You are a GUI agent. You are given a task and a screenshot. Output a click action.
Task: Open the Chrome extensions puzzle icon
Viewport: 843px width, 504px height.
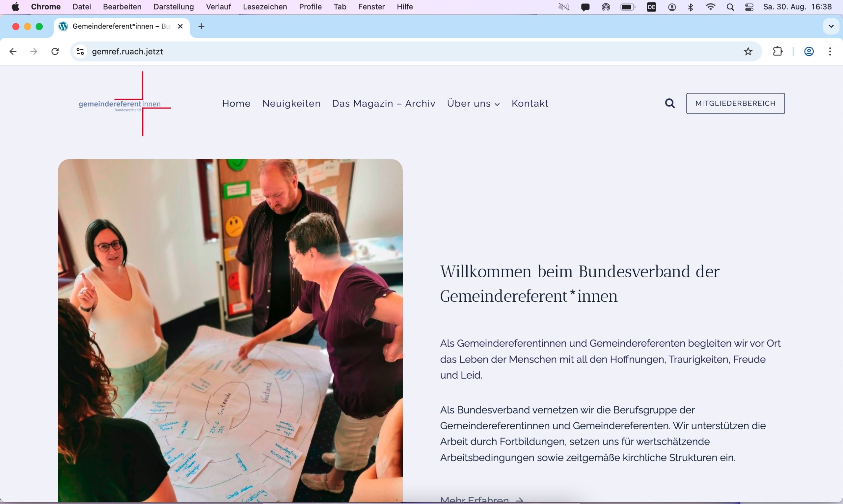[778, 51]
